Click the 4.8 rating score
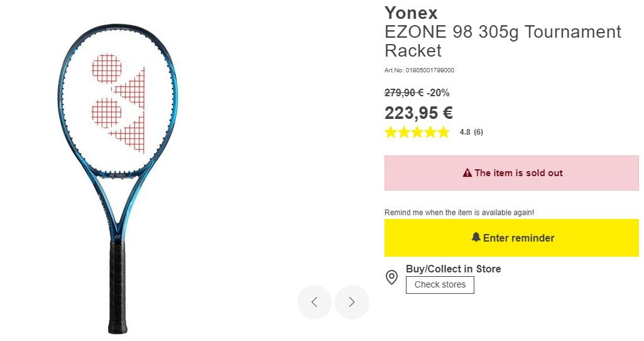The image size is (644, 341). pyautogui.click(x=465, y=132)
